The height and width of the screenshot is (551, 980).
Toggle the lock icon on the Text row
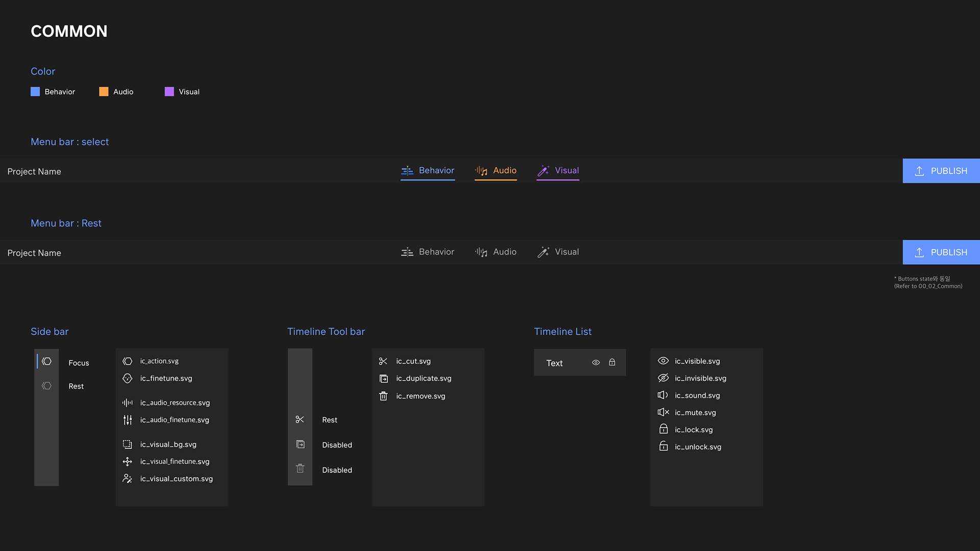pyautogui.click(x=612, y=362)
